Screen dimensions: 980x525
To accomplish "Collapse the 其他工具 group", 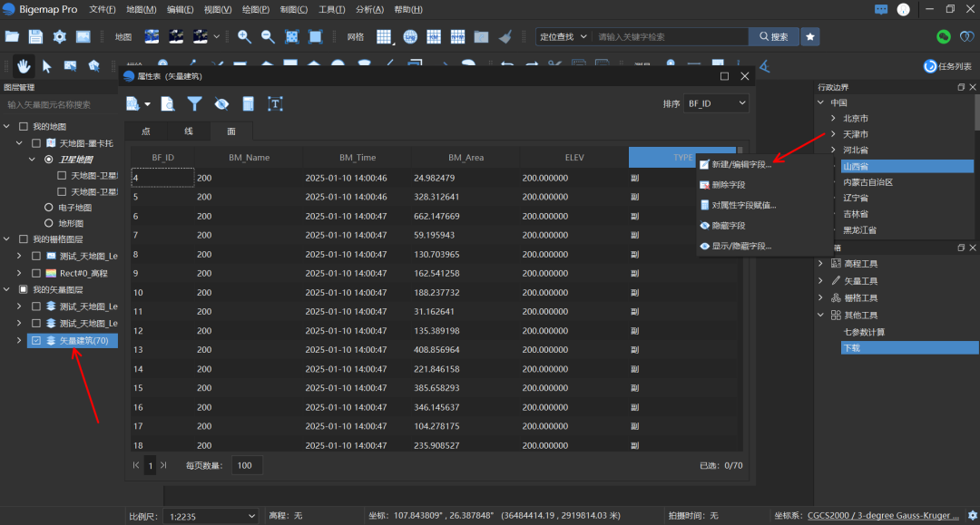I will point(820,316).
